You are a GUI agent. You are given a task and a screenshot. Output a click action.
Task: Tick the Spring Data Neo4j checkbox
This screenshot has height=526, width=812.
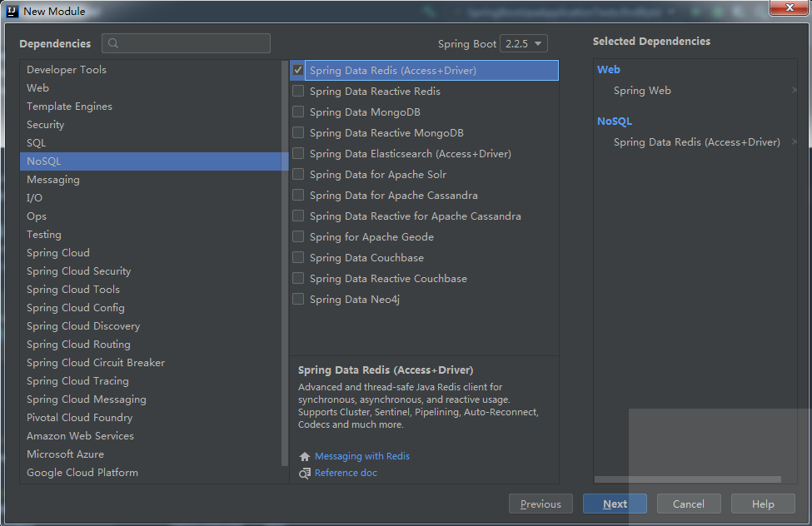298,300
